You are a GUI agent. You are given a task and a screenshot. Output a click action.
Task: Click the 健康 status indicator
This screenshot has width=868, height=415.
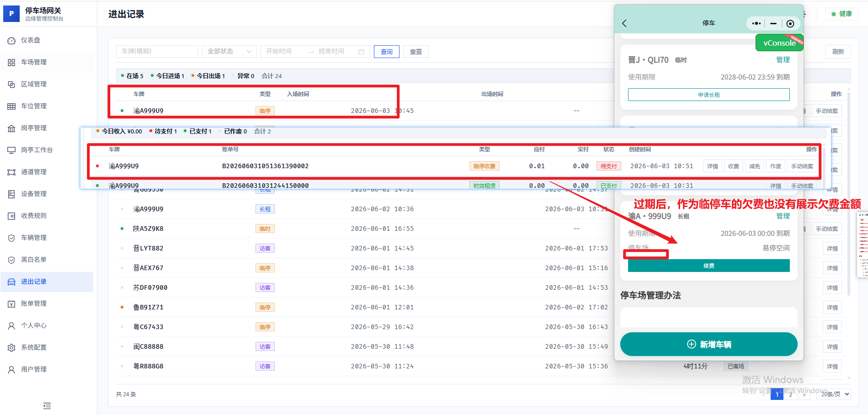(x=842, y=14)
